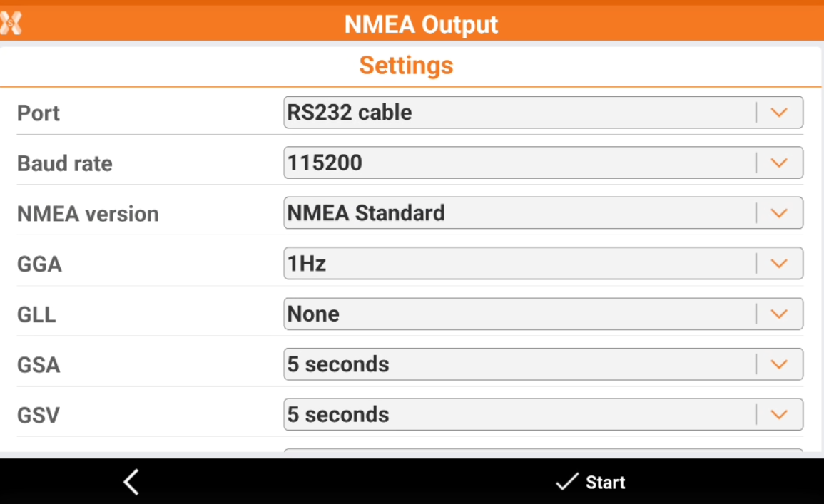Click the Port dropdown chevron arrow

click(779, 113)
